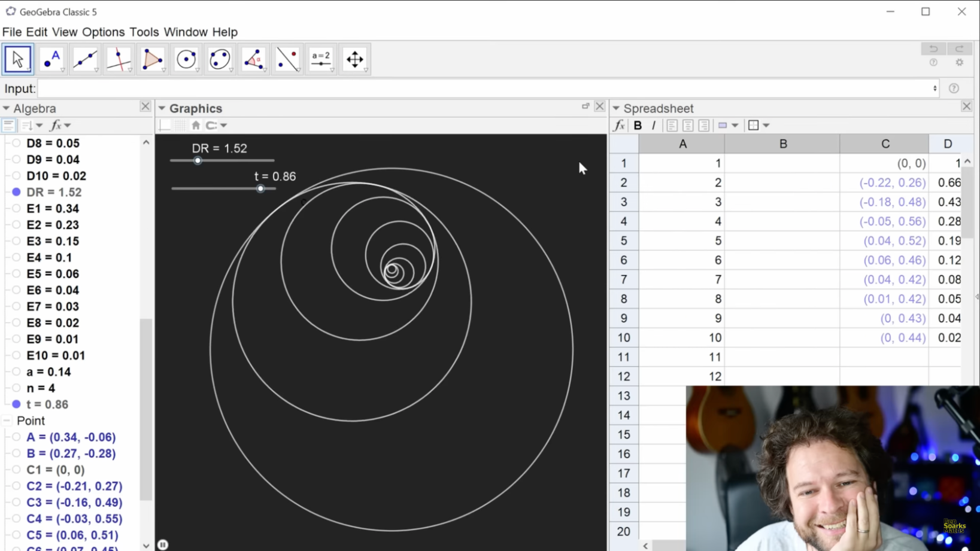Click the Bold button in Spreadsheet toolbar
The height and width of the screenshot is (551, 980).
[638, 126]
